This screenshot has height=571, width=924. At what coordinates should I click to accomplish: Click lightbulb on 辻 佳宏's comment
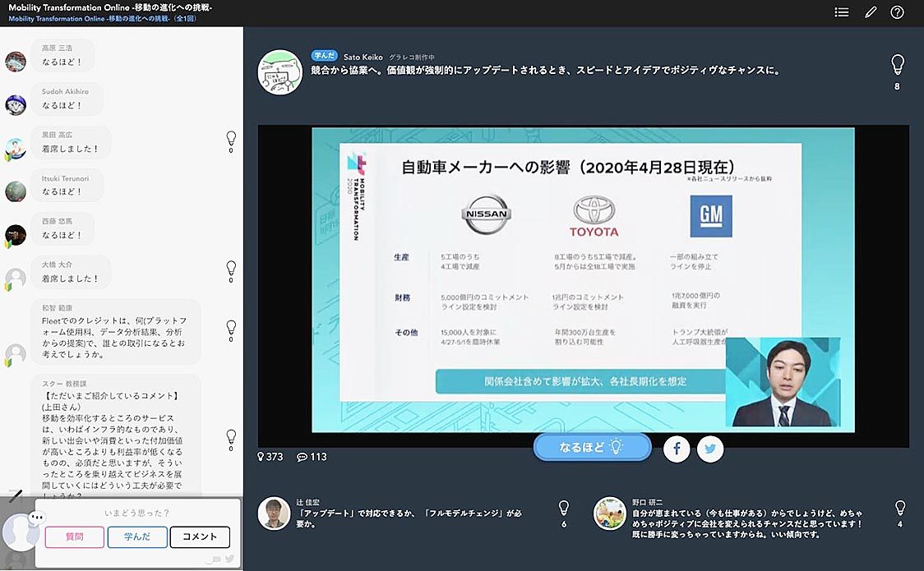tap(563, 508)
